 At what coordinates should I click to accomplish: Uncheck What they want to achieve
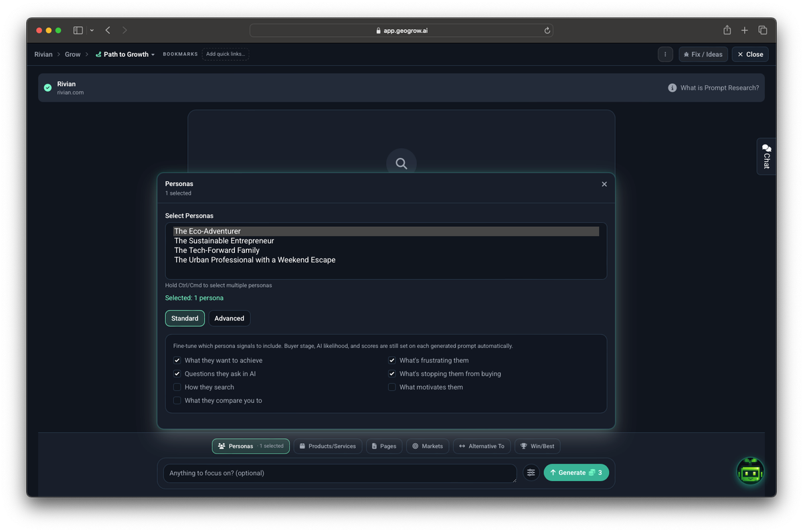[177, 361]
